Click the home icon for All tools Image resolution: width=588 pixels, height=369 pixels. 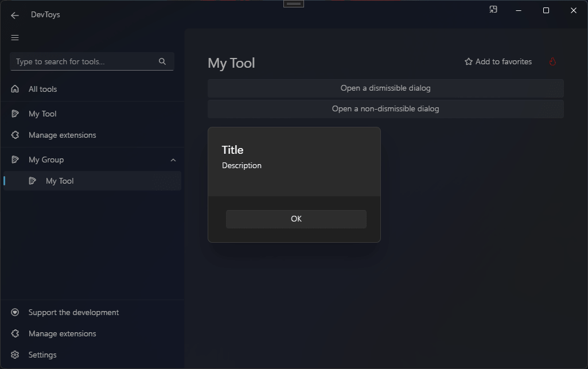pyautogui.click(x=15, y=89)
